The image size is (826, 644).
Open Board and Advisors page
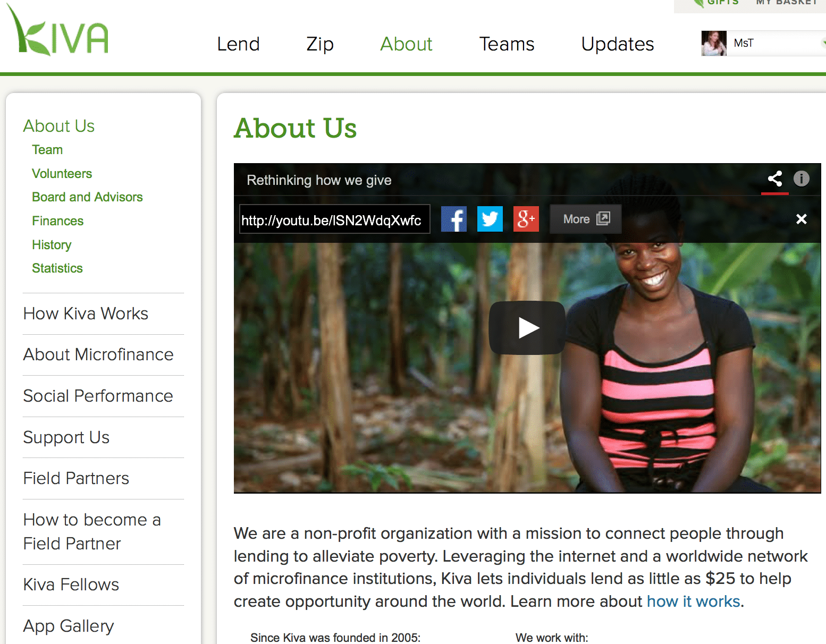[87, 197]
